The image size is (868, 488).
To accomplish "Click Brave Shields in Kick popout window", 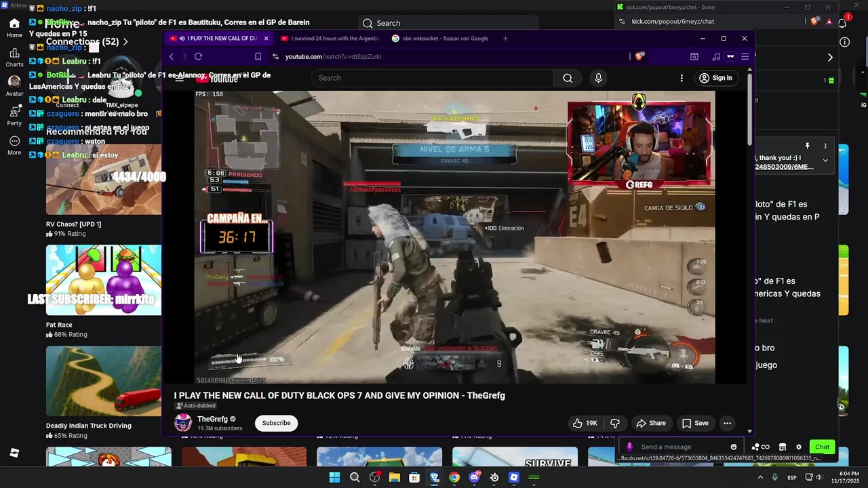I will (814, 22).
